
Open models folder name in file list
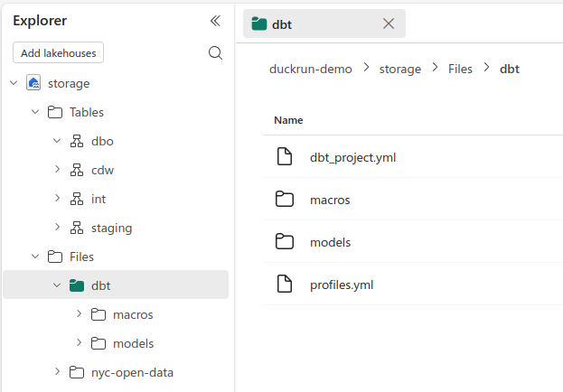click(x=331, y=242)
